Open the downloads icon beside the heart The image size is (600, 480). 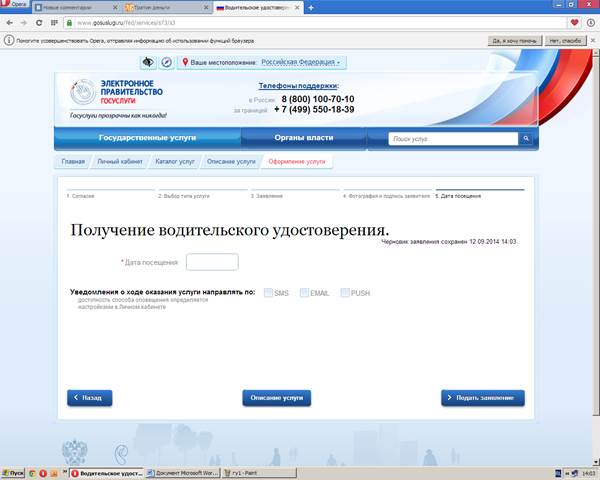[x=590, y=23]
